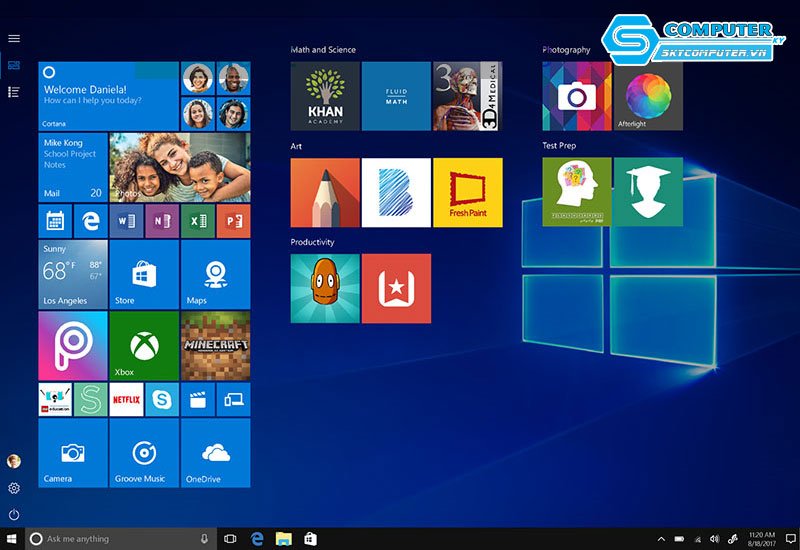Open the Cortana Welcome Daniela tile
Image resolution: width=800 pixels, height=550 pixels.
click(109, 96)
